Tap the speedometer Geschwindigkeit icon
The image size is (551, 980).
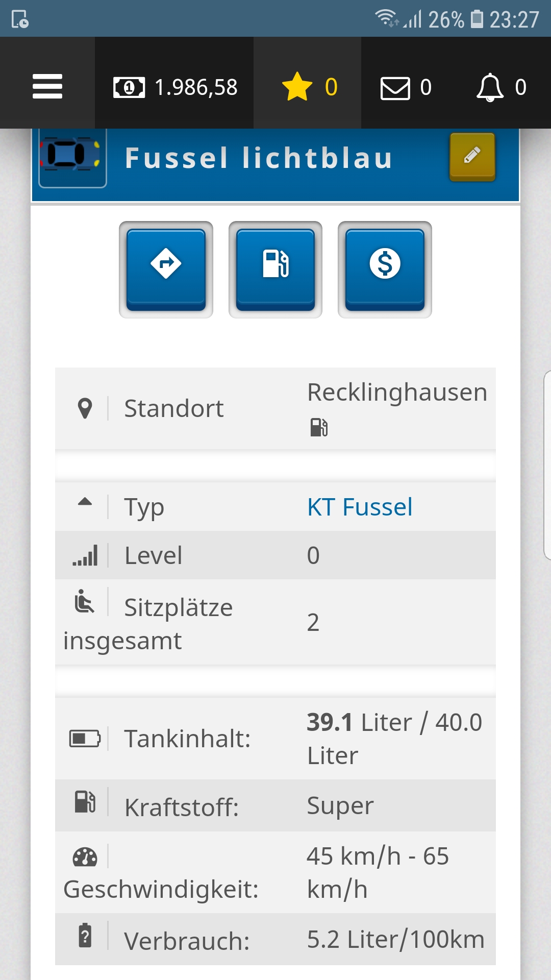click(85, 857)
